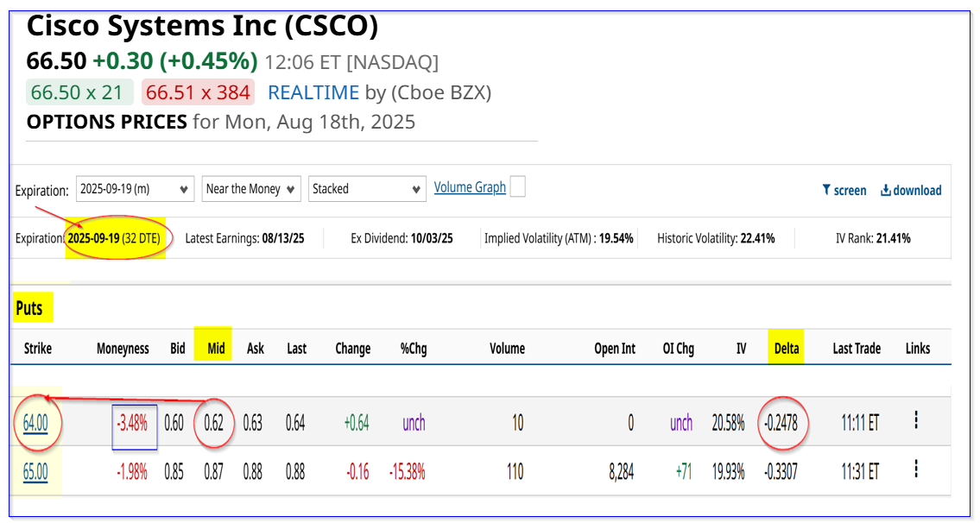Open the links menu for the 65.00 strike
The image size is (980, 523).
[x=916, y=469]
